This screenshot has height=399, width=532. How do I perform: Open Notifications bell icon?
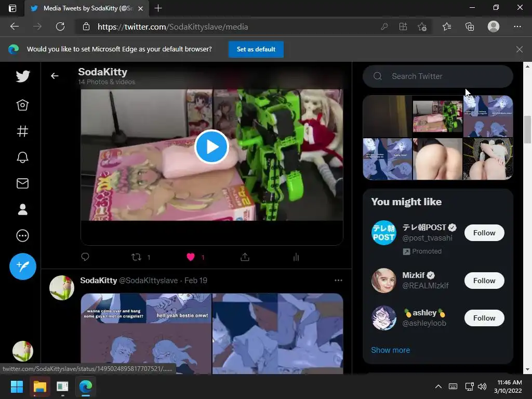pos(22,157)
